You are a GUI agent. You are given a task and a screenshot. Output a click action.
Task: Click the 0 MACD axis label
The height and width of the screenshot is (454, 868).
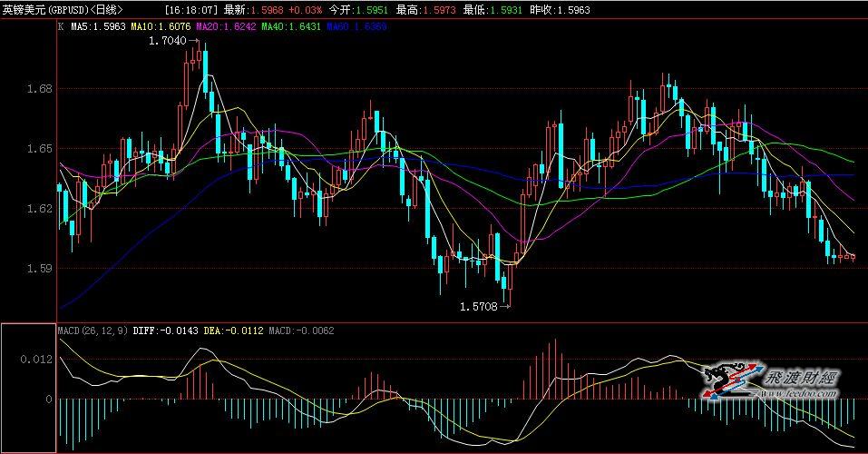49,400
